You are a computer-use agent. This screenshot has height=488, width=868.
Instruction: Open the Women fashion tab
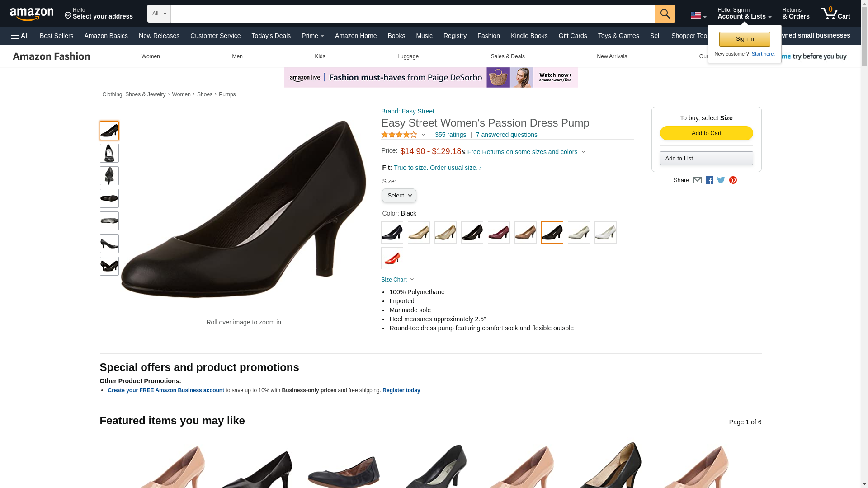[x=151, y=56]
